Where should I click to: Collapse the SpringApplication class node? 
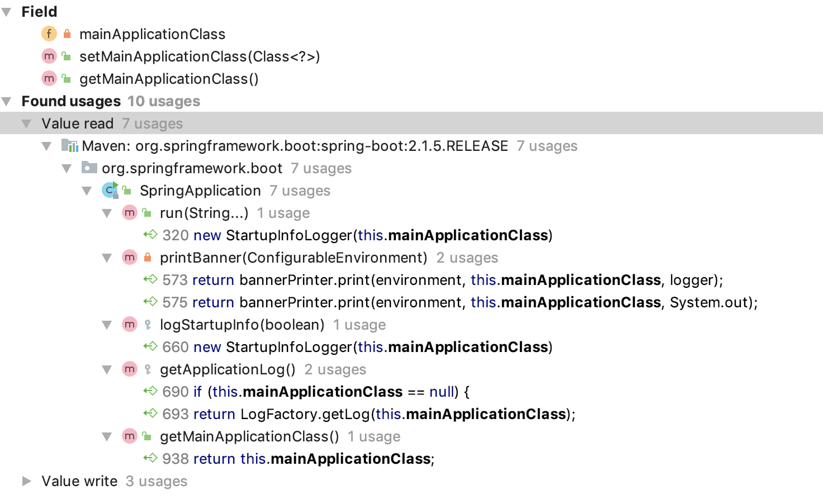tap(87, 191)
